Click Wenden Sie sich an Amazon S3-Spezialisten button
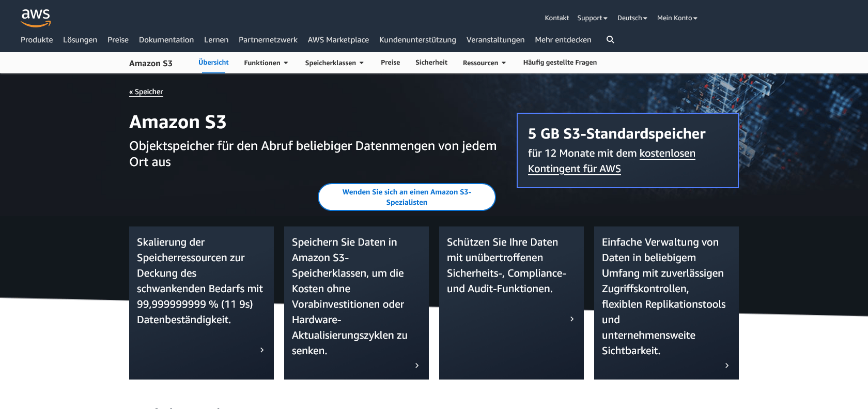The width and height of the screenshot is (868, 409). tap(407, 197)
